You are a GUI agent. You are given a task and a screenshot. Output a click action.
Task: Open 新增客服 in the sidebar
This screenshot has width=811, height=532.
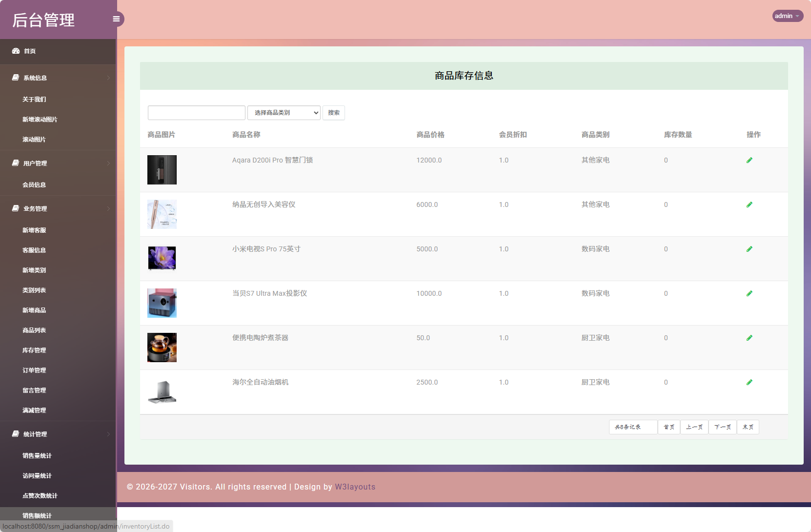point(34,230)
